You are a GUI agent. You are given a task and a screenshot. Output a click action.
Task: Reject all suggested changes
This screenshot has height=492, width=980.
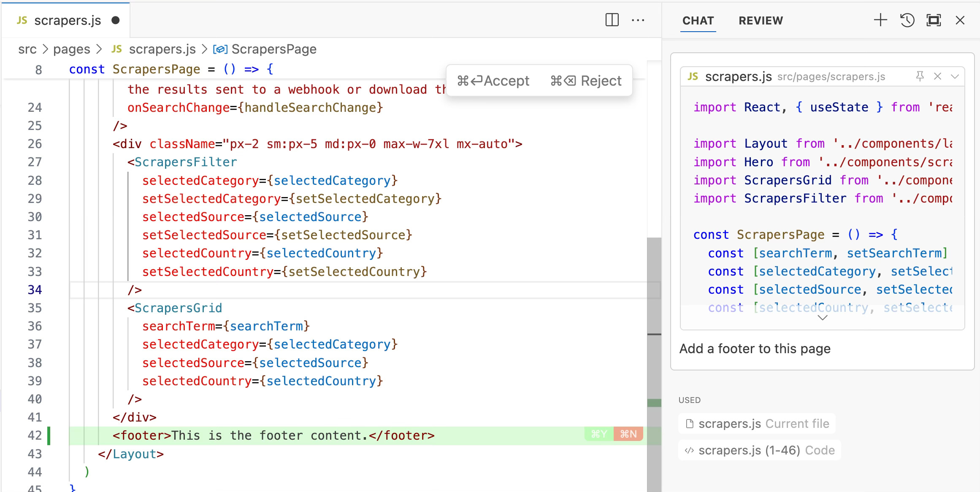pos(586,81)
